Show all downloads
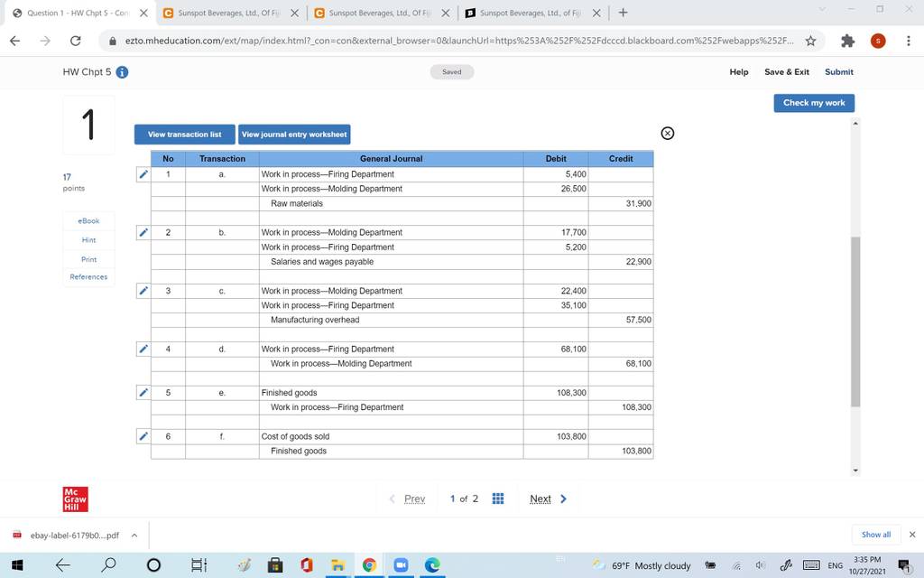Screen dimensions: 924x578 [x=875, y=535]
